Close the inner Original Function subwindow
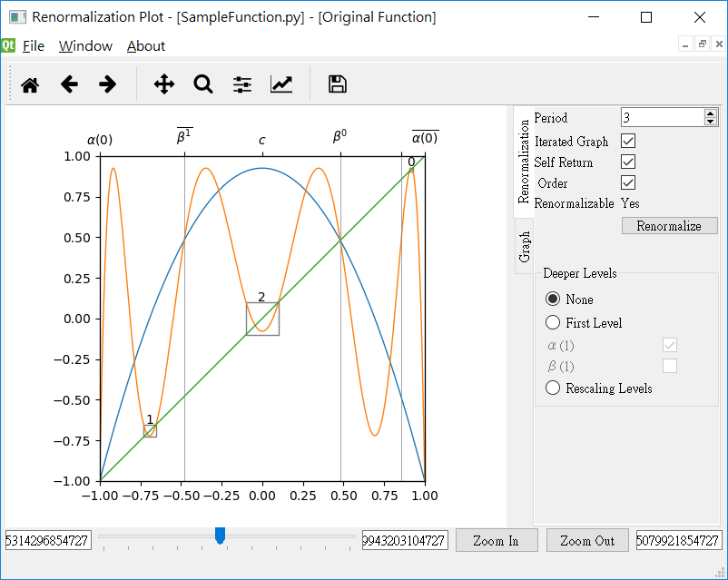 pyautogui.click(x=719, y=44)
